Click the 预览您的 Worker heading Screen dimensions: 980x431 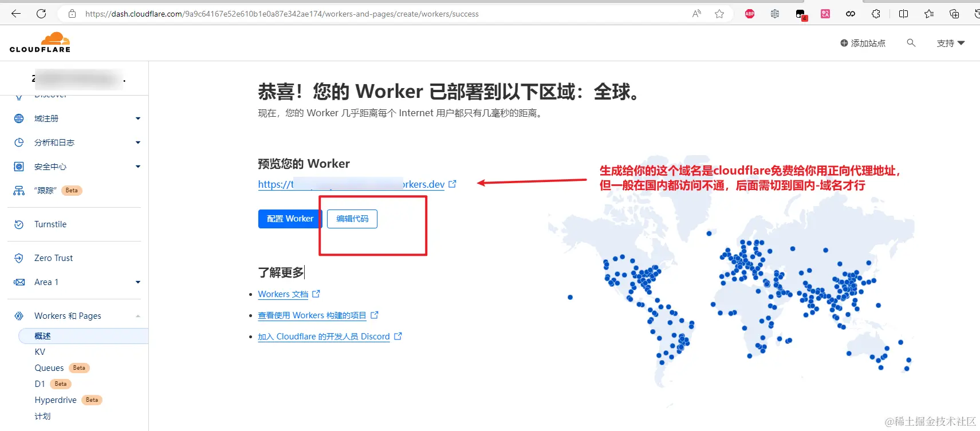pos(304,164)
